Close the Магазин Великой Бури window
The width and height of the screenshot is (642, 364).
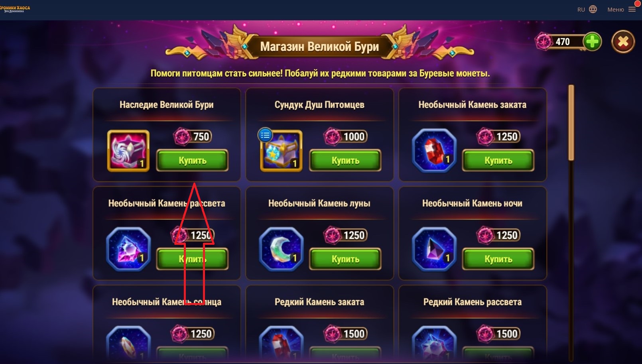click(623, 41)
